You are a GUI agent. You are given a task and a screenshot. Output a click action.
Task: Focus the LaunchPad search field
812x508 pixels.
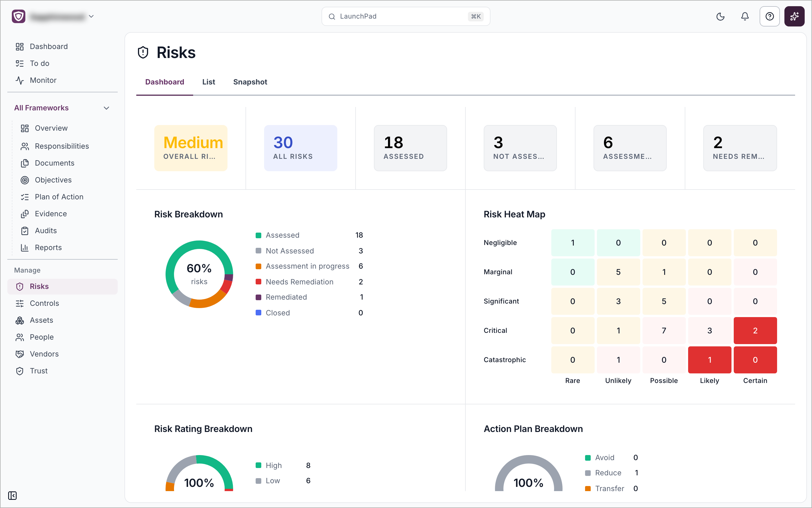[x=405, y=16]
